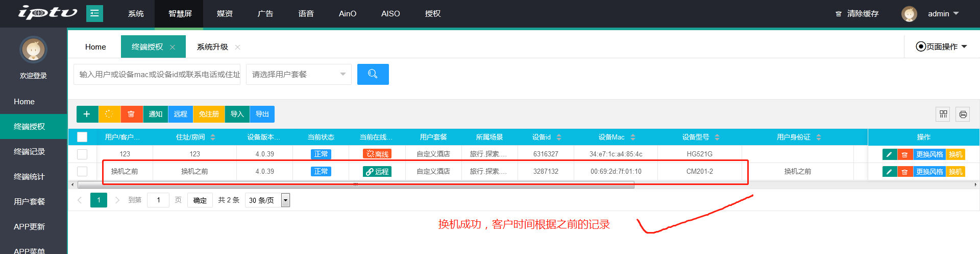This screenshot has height=254, width=980.
Task: Open the 媒资 top menu item
Action: (225, 13)
